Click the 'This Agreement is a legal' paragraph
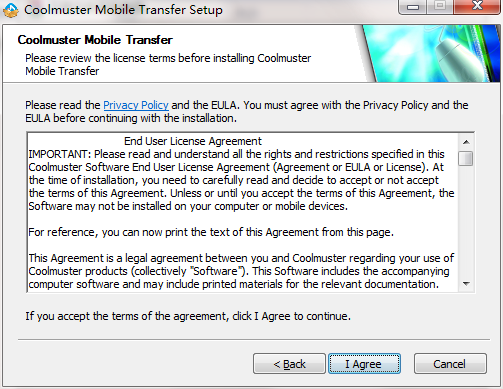Screen dimensions: 503x389 pos(241,271)
